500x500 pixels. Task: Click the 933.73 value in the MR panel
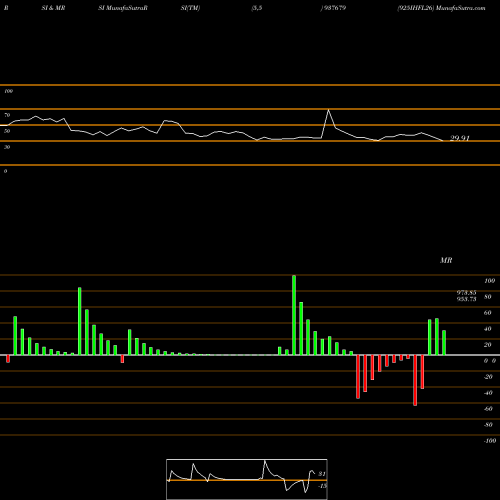[466, 299]
